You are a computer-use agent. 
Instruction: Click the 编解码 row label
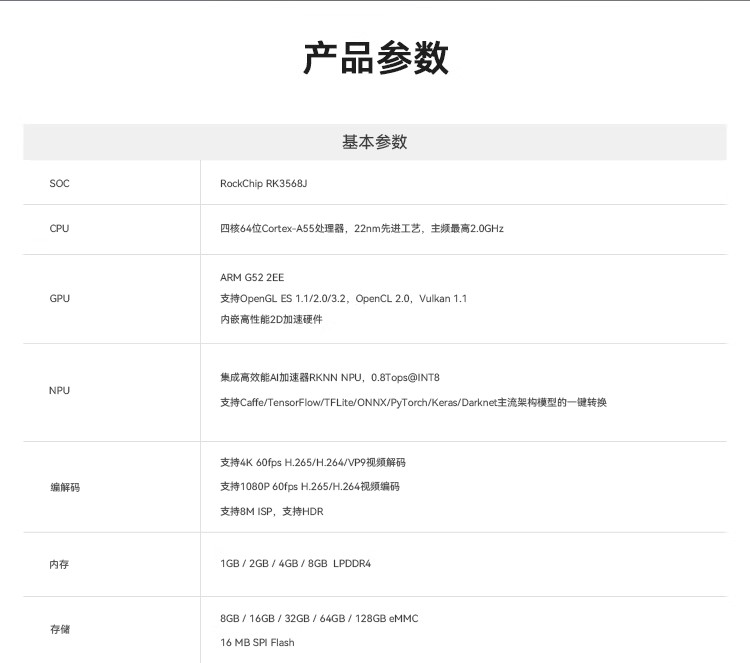(64, 487)
